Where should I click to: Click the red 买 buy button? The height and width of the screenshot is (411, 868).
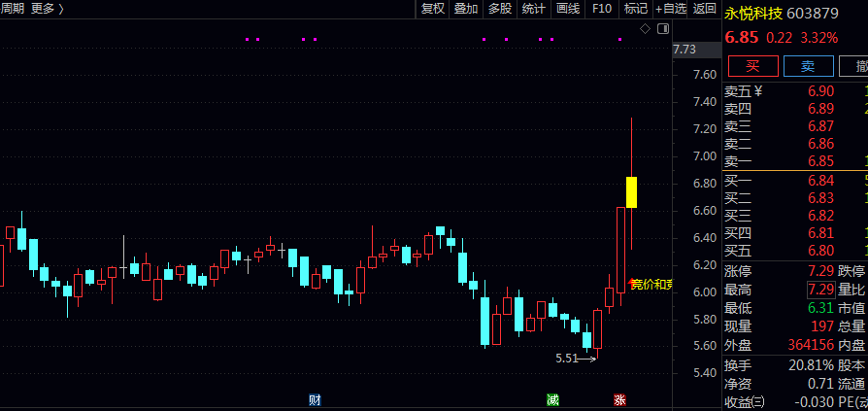coord(752,66)
